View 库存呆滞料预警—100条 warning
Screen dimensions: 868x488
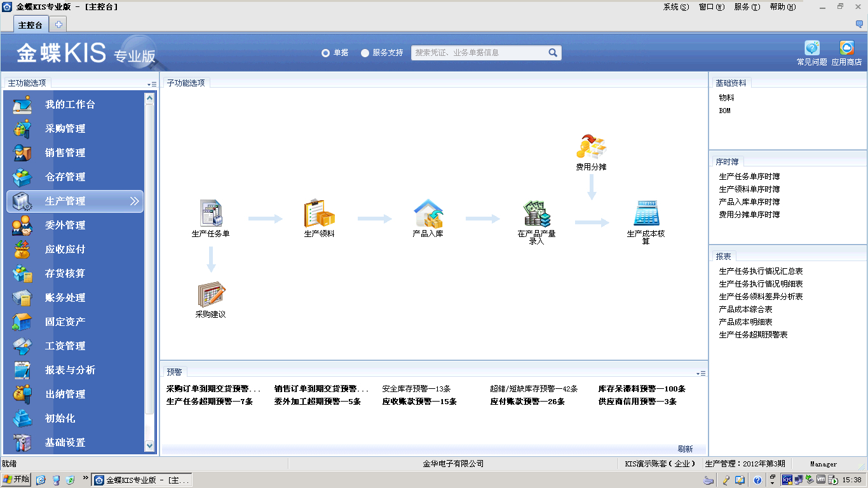(x=642, y=389)
